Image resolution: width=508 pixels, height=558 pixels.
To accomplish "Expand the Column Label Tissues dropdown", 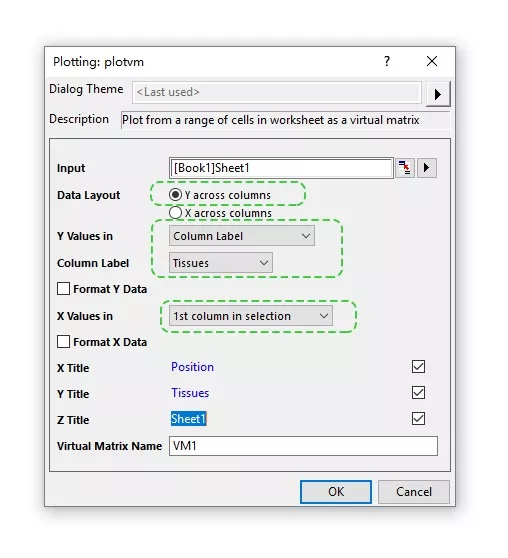I will (221, 263).
